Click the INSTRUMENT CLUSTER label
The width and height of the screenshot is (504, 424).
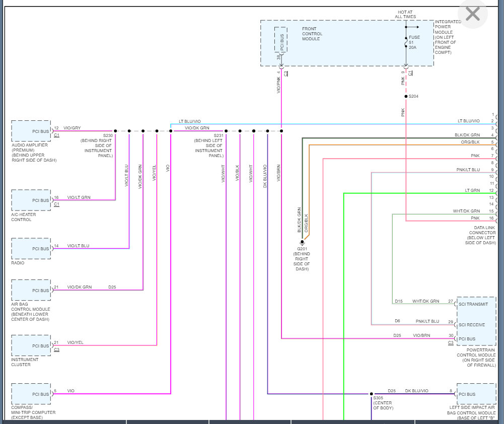tap(25, 362)
